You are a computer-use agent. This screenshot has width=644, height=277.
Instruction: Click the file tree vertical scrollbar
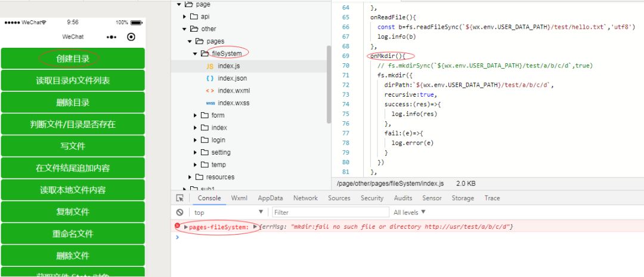(329, 84)
